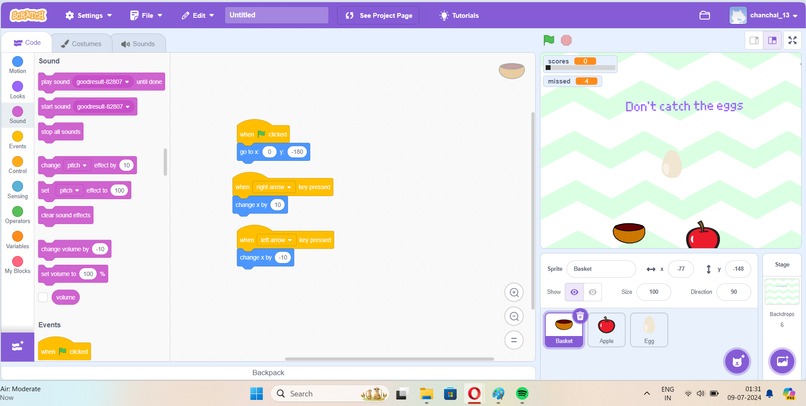Open the Add Extension button

tap(17, 347)
